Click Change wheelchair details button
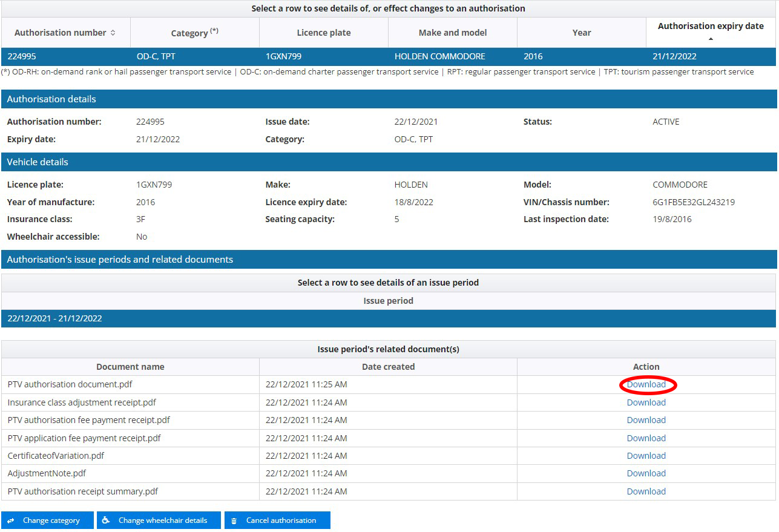This screenshot has height=532, width=779. (159, 521)
